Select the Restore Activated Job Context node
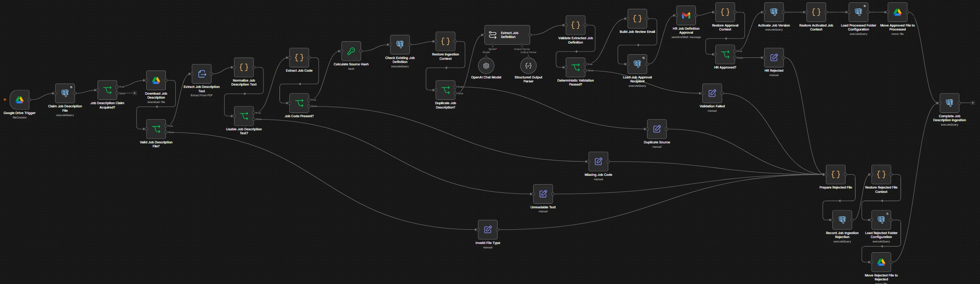Screen dimensions: 980x284 coord(816,13)
